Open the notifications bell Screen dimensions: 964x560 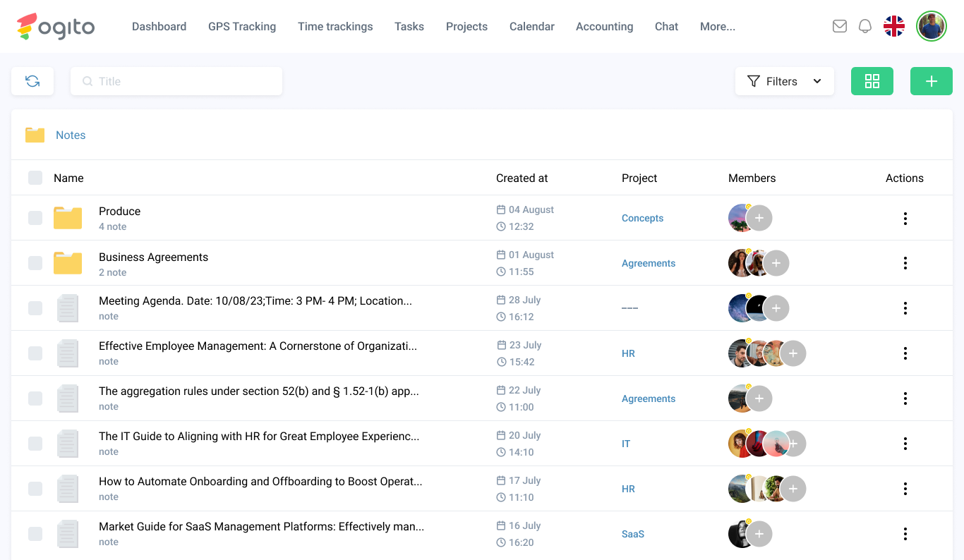coord(865,26)
